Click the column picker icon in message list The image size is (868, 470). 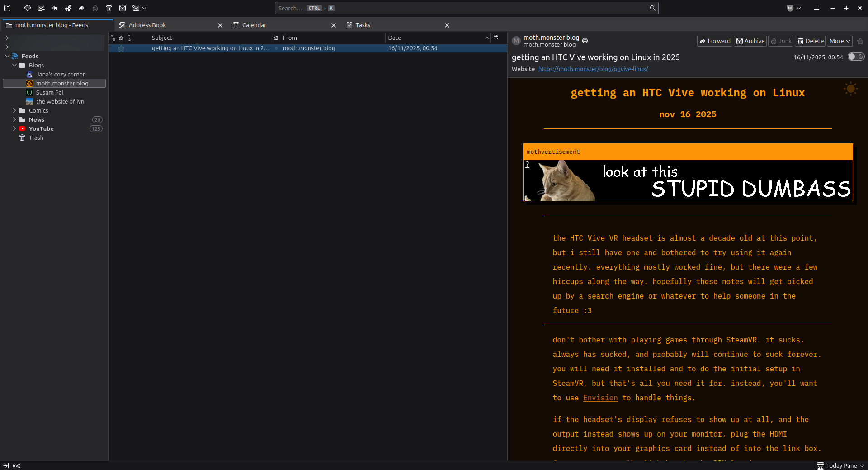(x=496, y=38)
